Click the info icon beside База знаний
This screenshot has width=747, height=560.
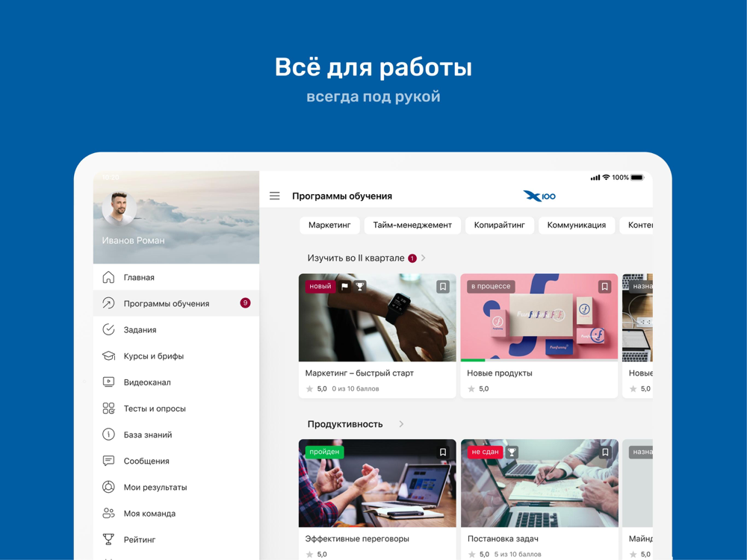point(108,435)
